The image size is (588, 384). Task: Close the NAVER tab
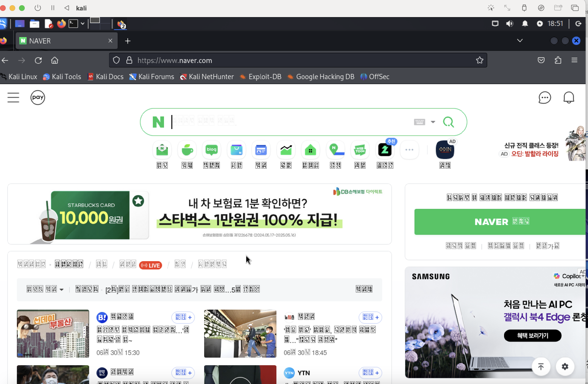tap(111, 41)
